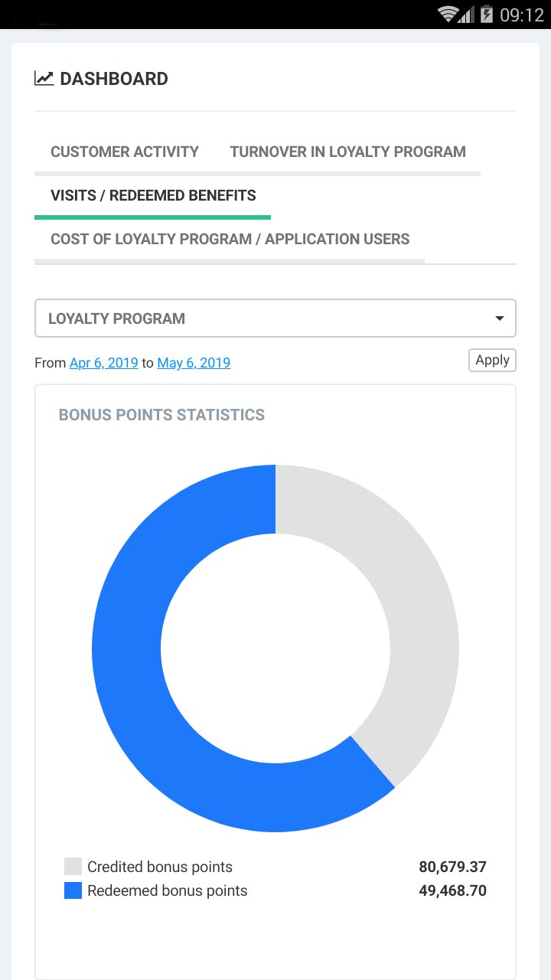Tap the 09:12 status bar clock
This screenshot has height=980, width=551.
click(522, 15)
